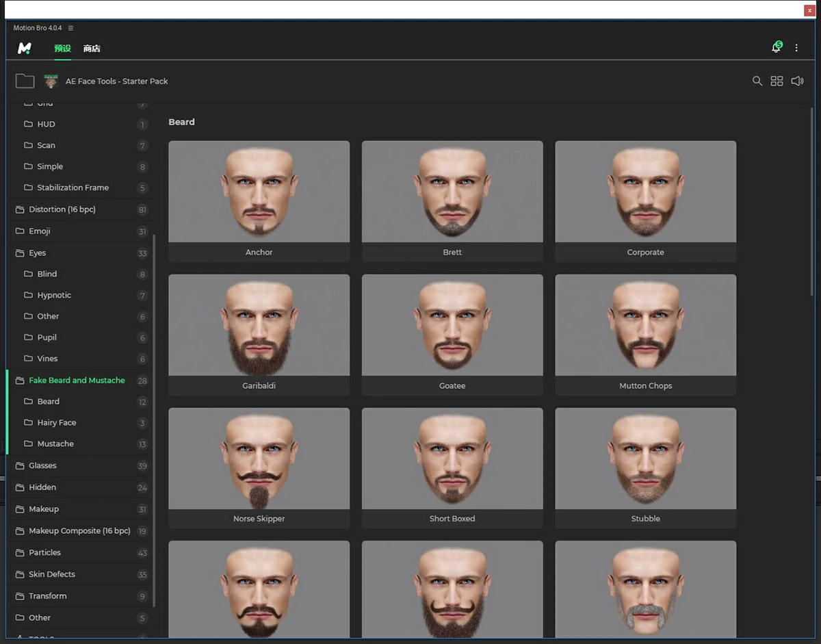
Task: Close the window with red X
Action: tap(810, 10)
